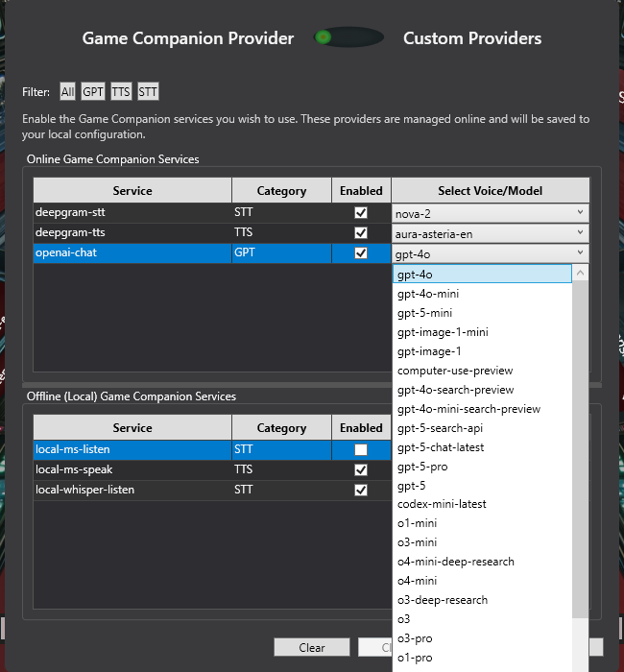Filter services by GPT
Image resolution: width=624 pixels, height=672 pixels.
point(93,92)
